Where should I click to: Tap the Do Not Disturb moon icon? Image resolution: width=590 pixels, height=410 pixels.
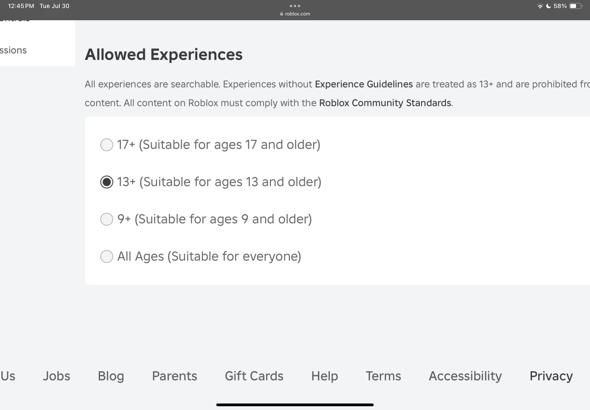[548, 6]
